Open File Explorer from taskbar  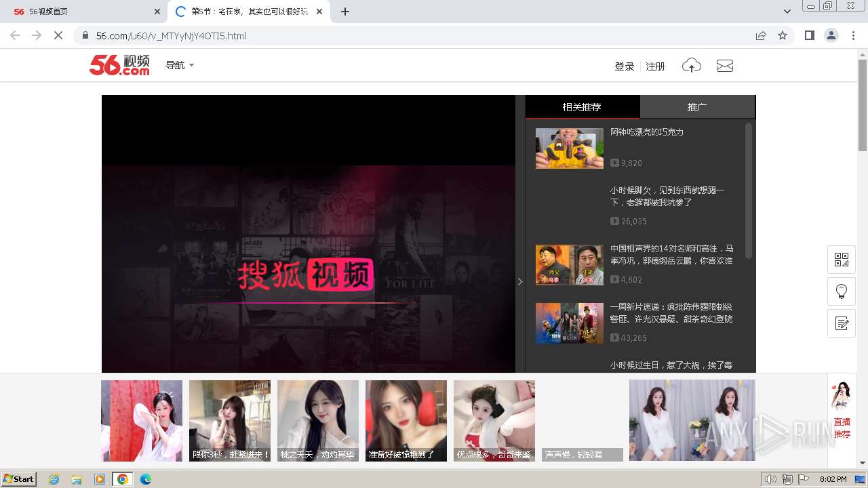77,479
